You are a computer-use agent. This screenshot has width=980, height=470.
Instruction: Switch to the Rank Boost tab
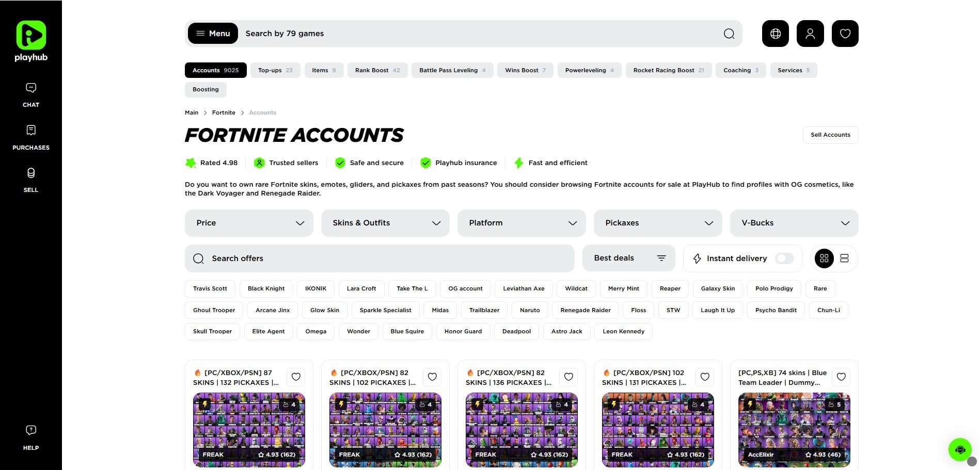click(377, 70)
